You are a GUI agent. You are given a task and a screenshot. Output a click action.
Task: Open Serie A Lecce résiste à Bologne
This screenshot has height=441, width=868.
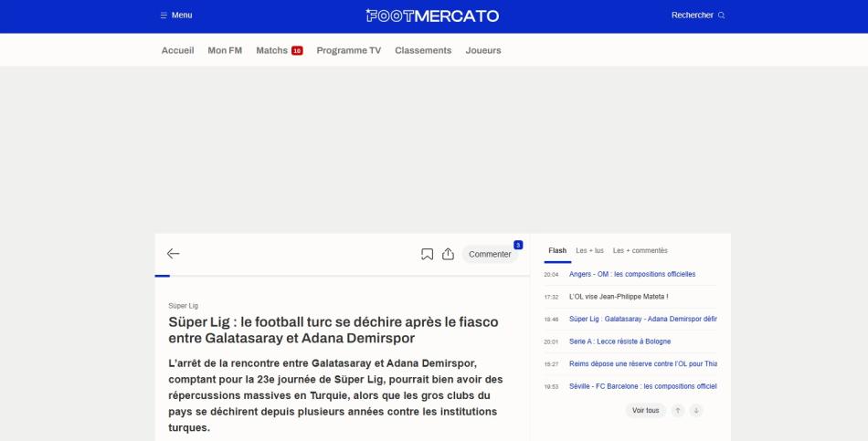click(x=619, y=342)
